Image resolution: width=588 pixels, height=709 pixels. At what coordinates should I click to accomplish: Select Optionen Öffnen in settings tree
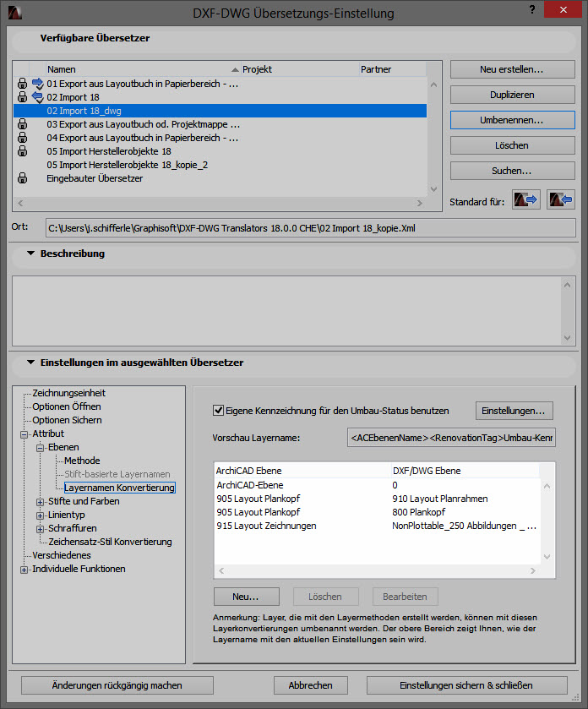[x=67, y=406]
